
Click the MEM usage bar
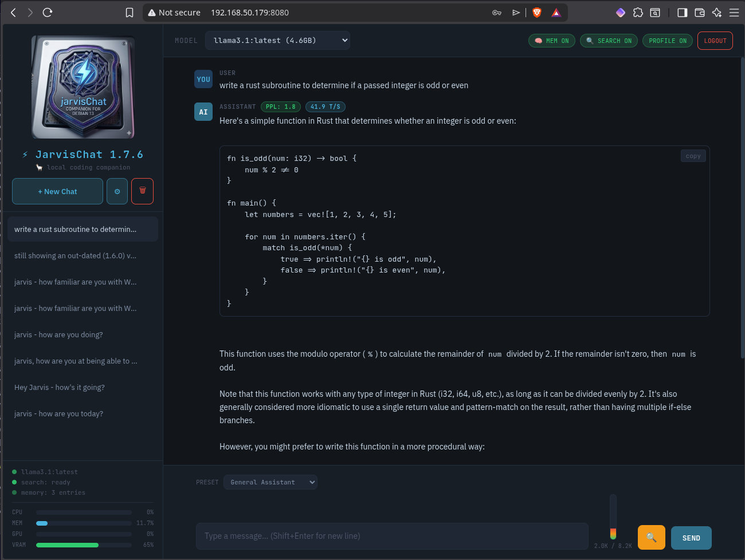pyautogui.click(x=84, y=523)
